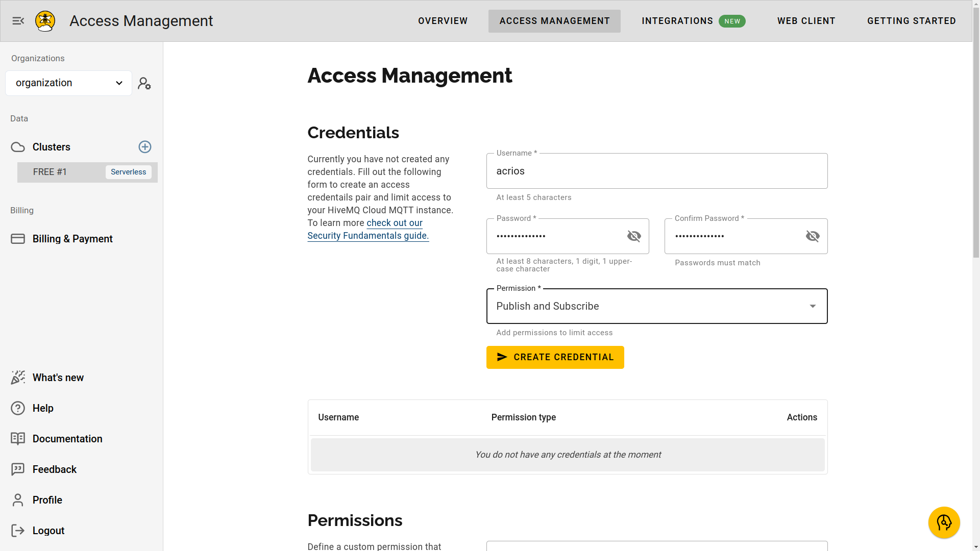Click the Username input field

[x=656, y=171]
